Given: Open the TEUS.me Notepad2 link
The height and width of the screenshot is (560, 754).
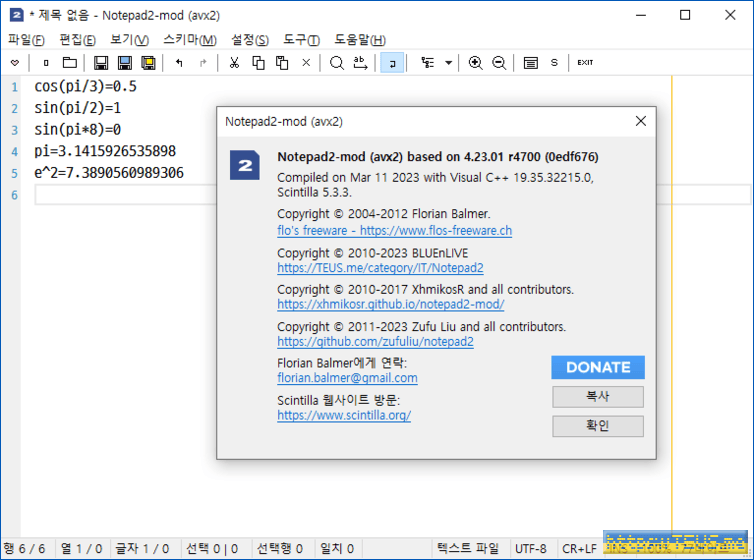Looking at the screenshot, I should [x=380, y=268].
